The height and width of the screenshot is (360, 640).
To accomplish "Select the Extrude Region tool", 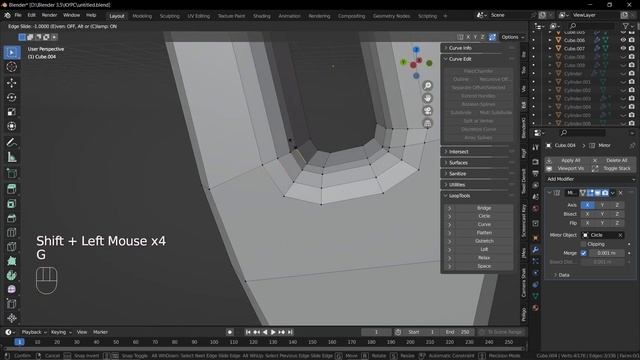I will 11,189.
